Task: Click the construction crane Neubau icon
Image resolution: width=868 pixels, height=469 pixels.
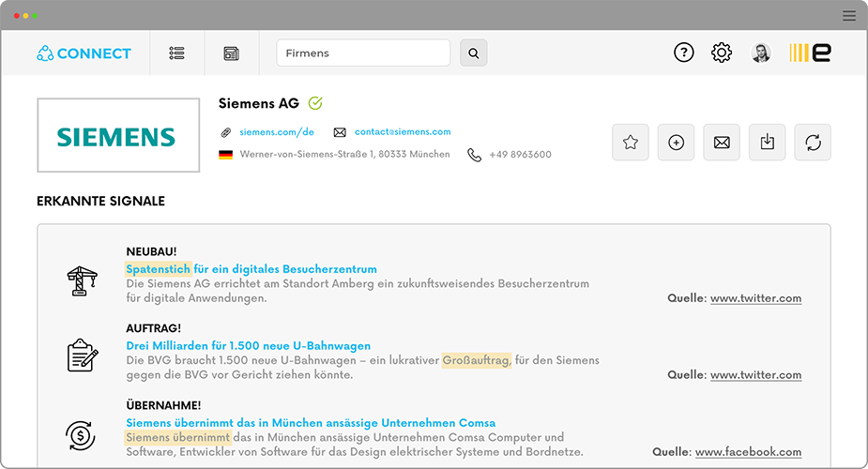Action: point(82,281)
